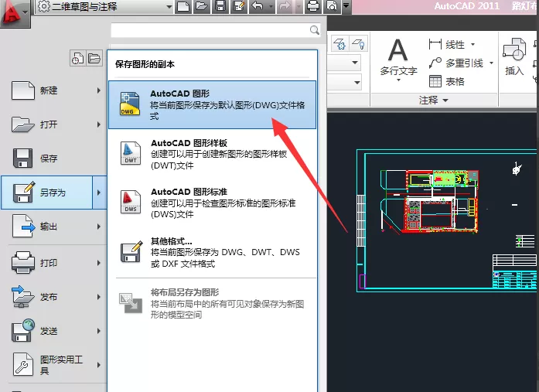Viewport: 539px width, 392px height.
Task: Open the 线性 dimension dropdown arrow
Action: [472, 44]
